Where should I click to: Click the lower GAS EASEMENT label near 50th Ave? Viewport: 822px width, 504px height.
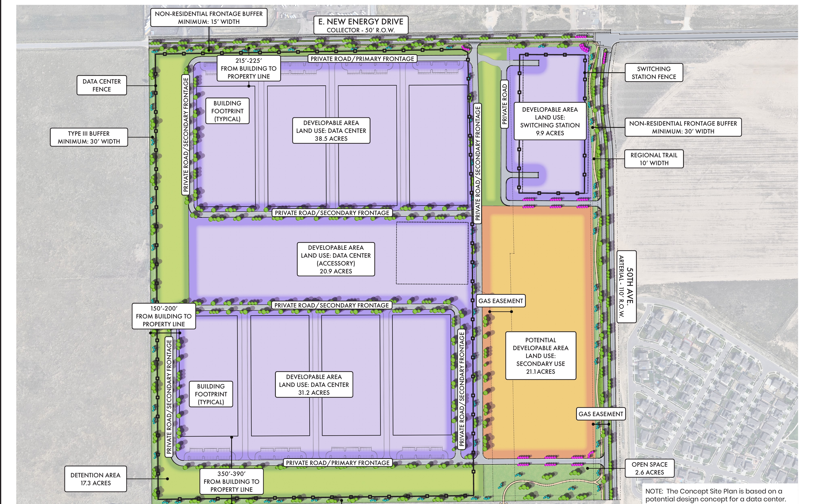[x=600, y=414]
